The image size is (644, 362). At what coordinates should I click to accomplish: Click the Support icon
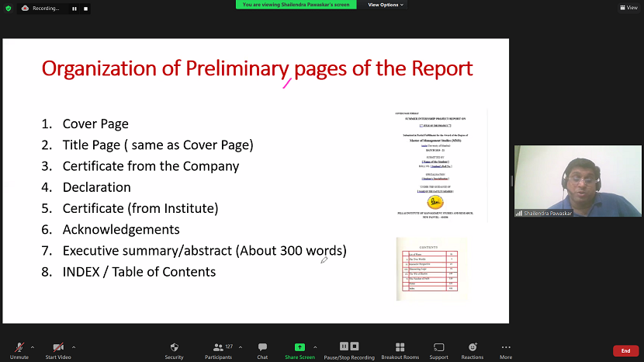[438, 349]
